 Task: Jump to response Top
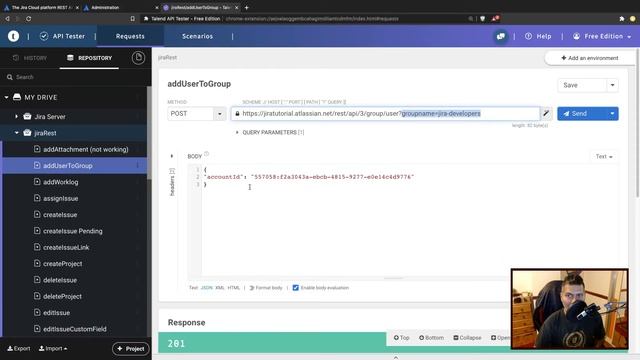402,338
